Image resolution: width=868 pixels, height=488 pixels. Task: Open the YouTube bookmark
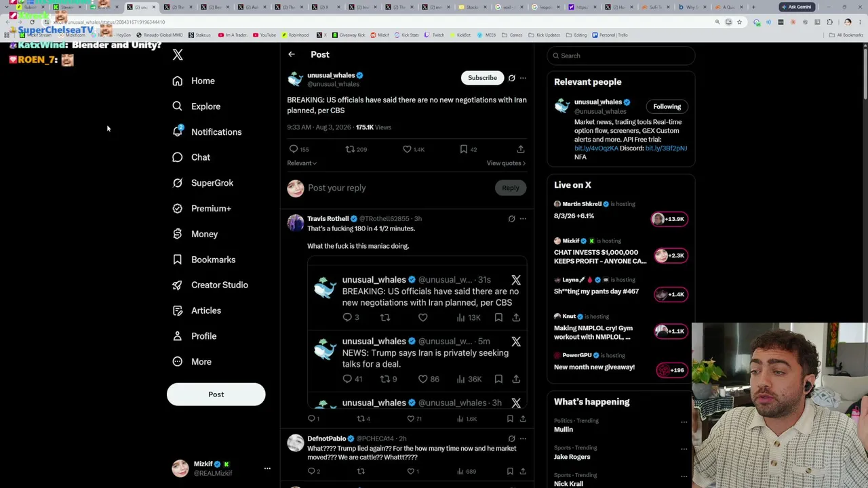264,35
